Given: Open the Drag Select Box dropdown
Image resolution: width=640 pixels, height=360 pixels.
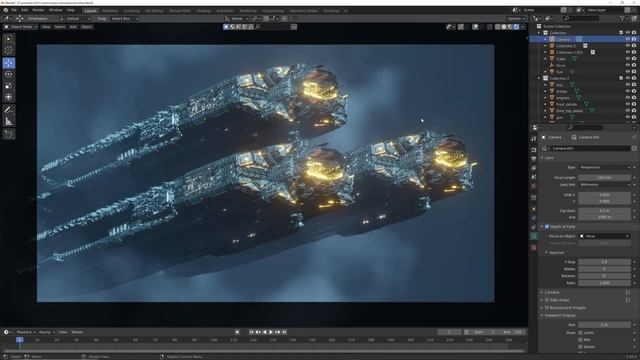Looking at the screenshot, I should click(x=125, y=19).
